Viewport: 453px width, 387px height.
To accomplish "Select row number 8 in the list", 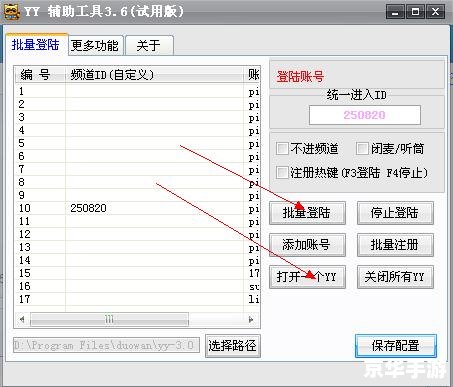I will pos(138,182).
